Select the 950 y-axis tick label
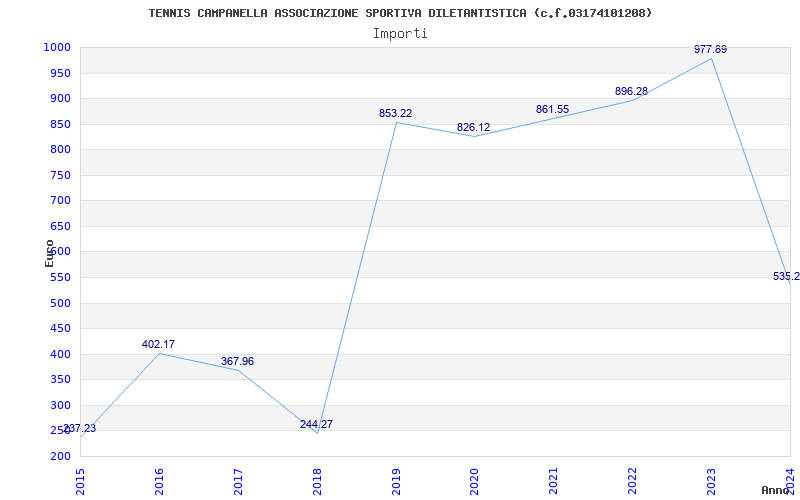Screen dimensions: 800x500 [x=60, y=73]
